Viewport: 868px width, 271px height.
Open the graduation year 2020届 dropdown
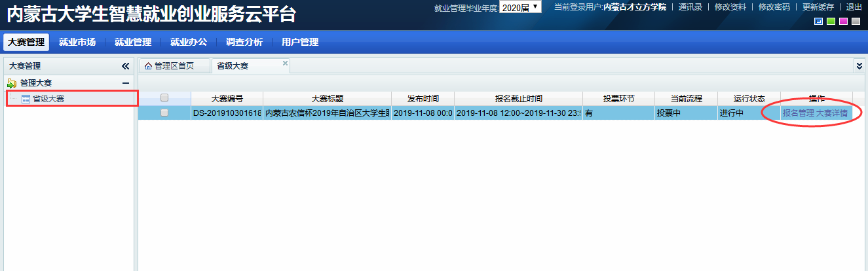520,7
